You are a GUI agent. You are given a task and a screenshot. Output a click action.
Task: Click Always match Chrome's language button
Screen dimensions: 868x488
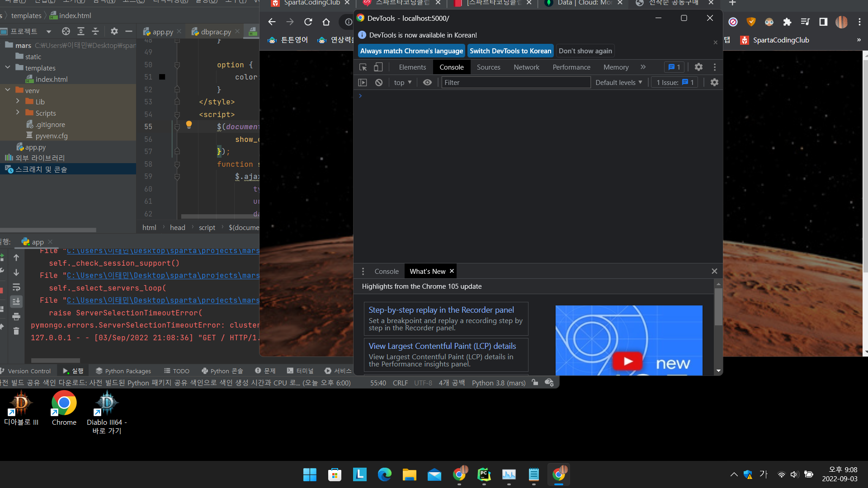pos(411,51)
